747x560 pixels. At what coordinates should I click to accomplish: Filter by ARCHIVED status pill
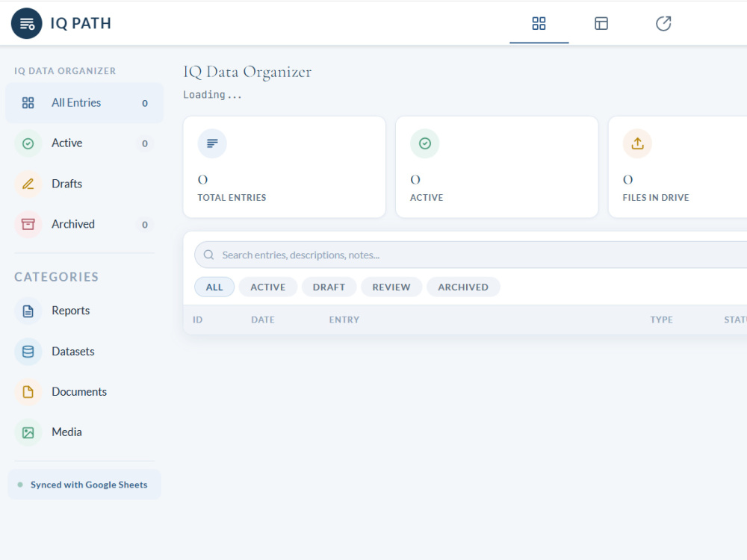click(x=463, y=287)
